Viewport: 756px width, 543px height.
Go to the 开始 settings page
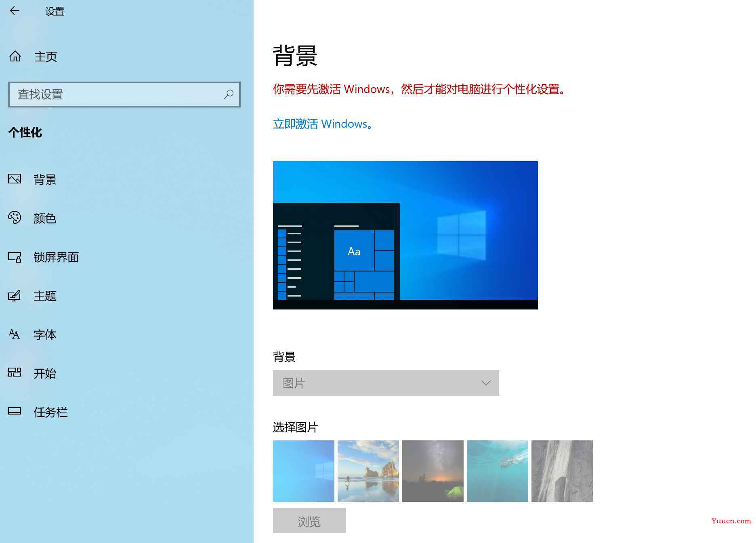tap(45, 373)
